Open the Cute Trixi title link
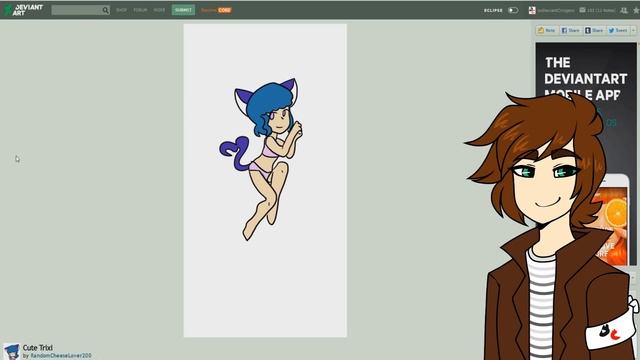Viewport: 640px width, 360px height. click(38, 348)
